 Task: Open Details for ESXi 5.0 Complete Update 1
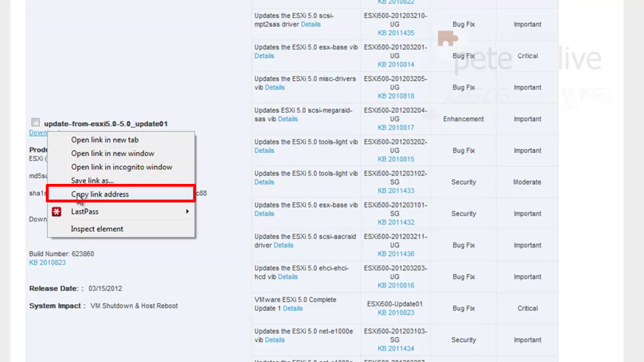coord(293,308)
